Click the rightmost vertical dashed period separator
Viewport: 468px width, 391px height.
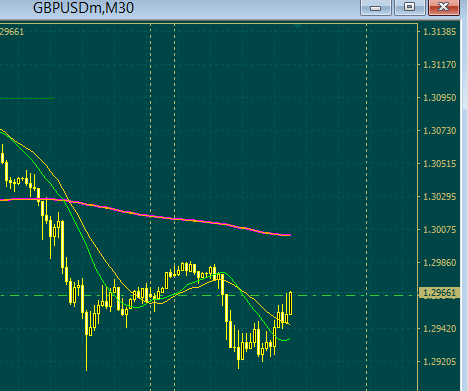pyautogui.click(x=367, y=207)
